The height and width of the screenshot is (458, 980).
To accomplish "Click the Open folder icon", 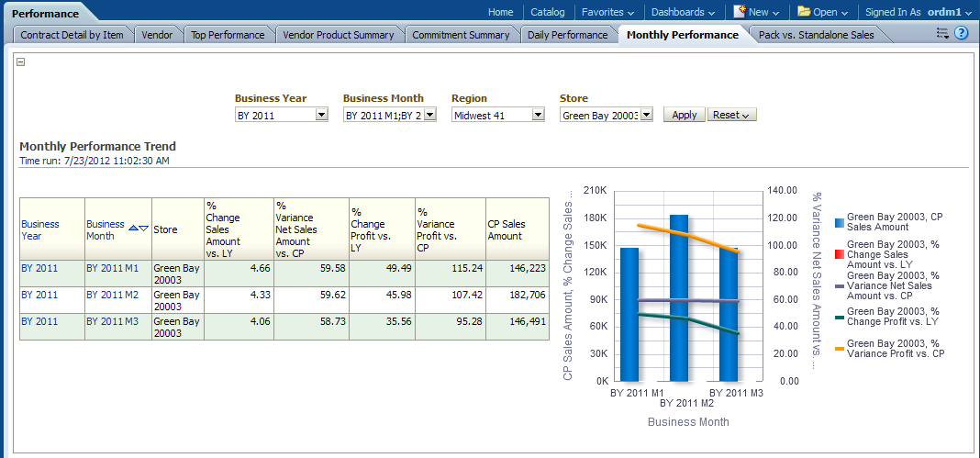I will 804,12.
